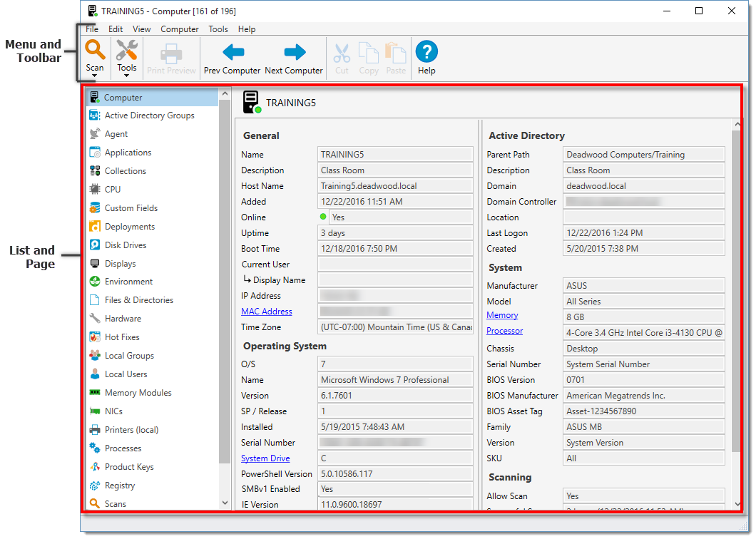756x539 pixels.
Task: Click the Cut scissors icon
Action: 342,53
